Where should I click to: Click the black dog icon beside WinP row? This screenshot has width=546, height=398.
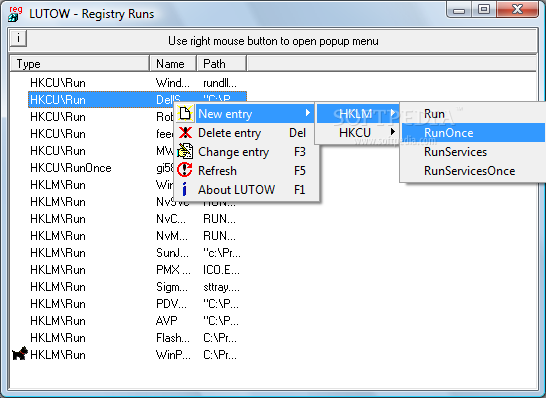20,353
